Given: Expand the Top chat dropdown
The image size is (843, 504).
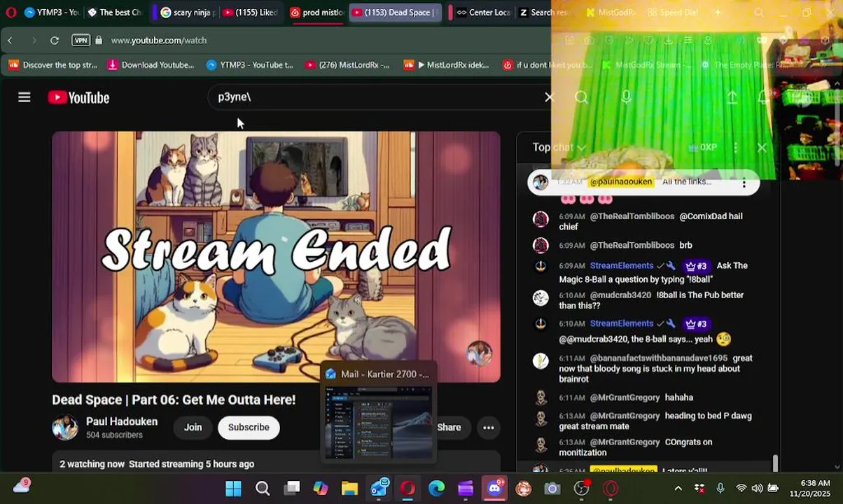Looking at the screenshot, I should [x=559, y=147].
